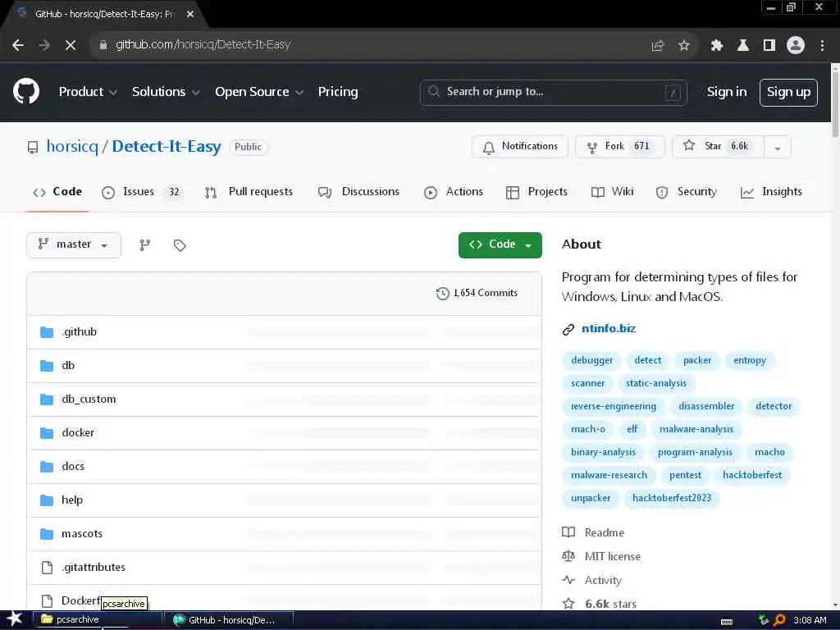Open pcsarchive taskbar window
Image resolution: width=840 pixels, height=630 pixels.
pos(97,620)
